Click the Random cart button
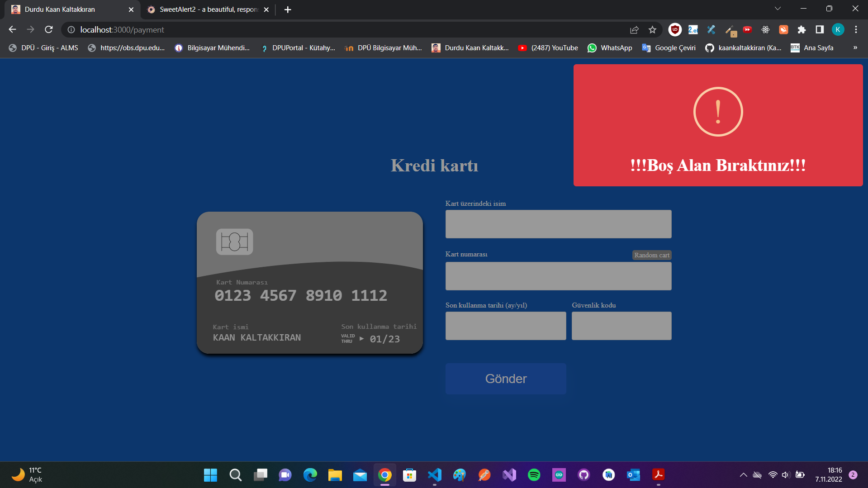The width and height of the screenshot is (868, 488). (652, 255)
